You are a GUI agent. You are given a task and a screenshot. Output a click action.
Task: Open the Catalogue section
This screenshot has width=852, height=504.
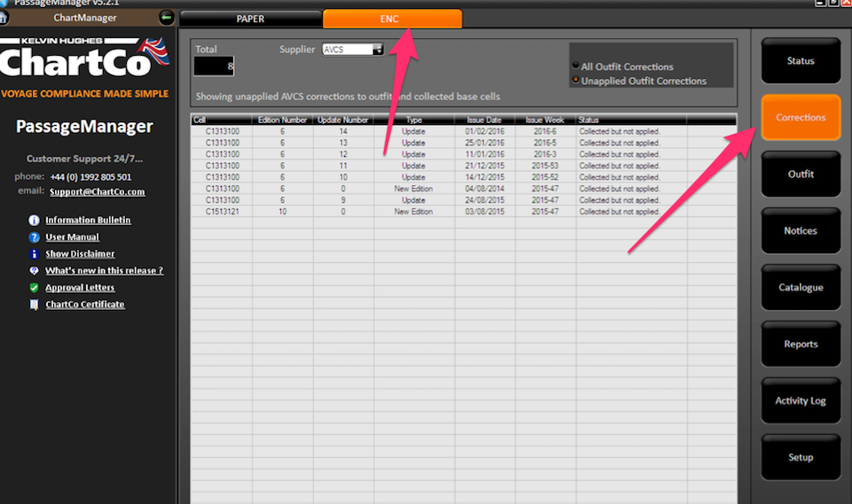pos(801,287)
